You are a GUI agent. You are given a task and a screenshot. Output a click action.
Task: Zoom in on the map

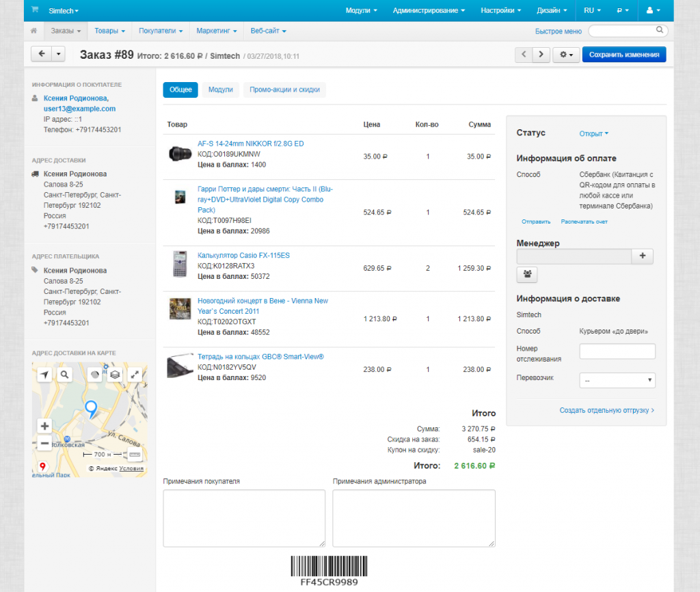coord(44,426)
